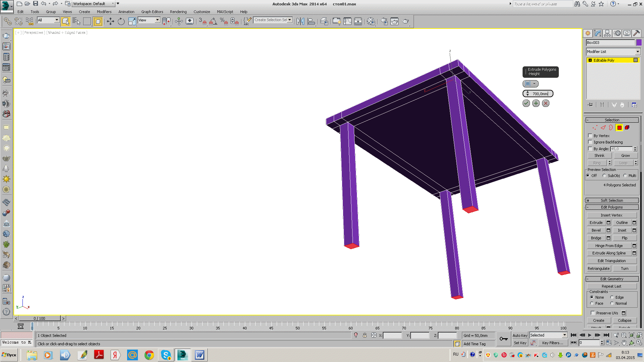Select Polygon sub-object level icon

coord(619,128)
